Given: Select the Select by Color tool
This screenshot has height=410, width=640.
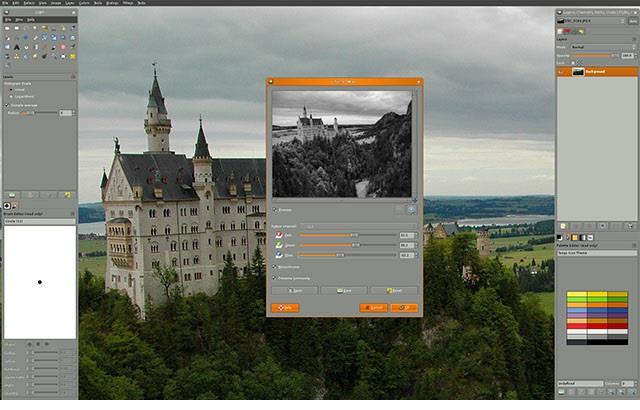Looking at the screenshot, I should (x=45, y=28).
